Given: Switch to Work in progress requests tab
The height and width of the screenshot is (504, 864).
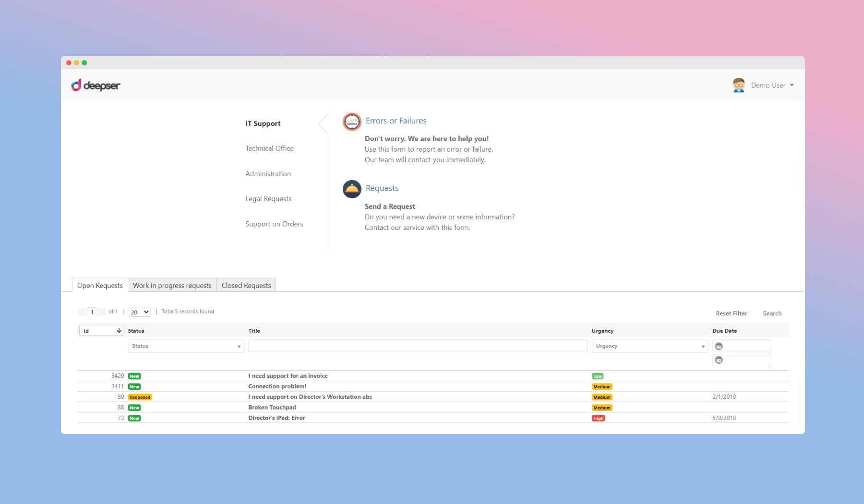Looking at the screenshot, I should [172, 285].
